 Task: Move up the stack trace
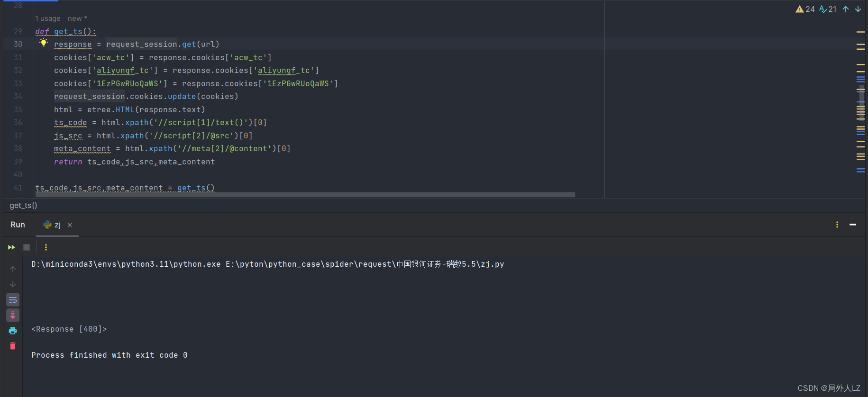pos(13,269)
